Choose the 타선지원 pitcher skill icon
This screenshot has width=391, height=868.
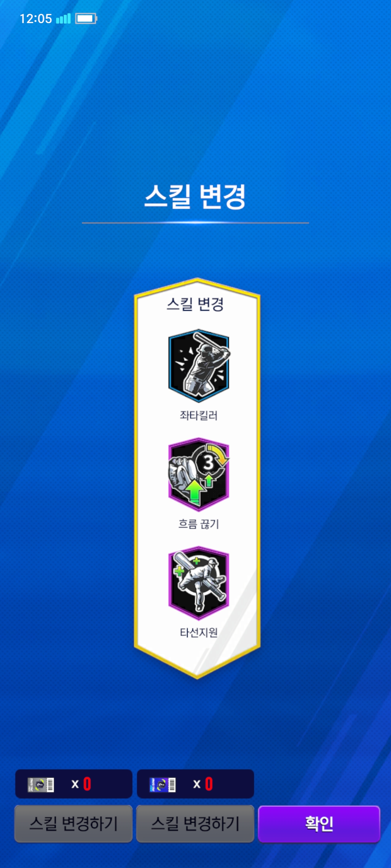tap(199, 583)
